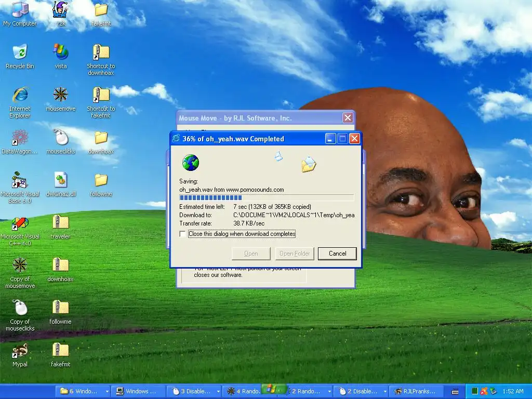Select the fakefmt folder icon on desktop
This screenshot has width=532, height=399.
point(101,14)
